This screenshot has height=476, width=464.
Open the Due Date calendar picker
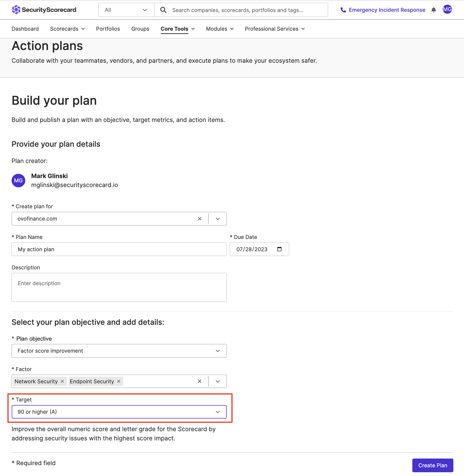click(x=280, y=249)
